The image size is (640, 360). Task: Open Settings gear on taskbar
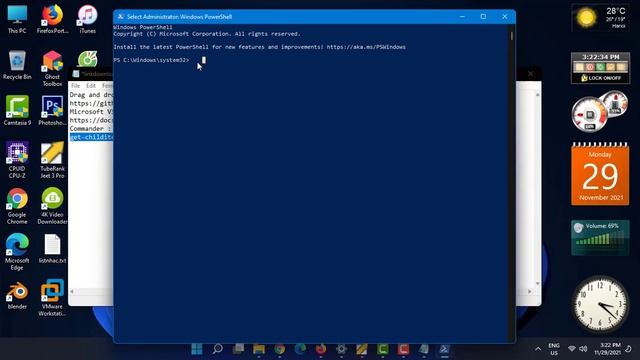341,349
